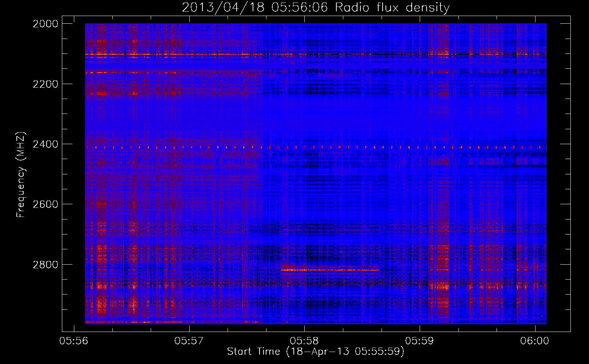Select the '2200' frequency axis label
This screenshot has height=364, width=589.
point(46,84)
